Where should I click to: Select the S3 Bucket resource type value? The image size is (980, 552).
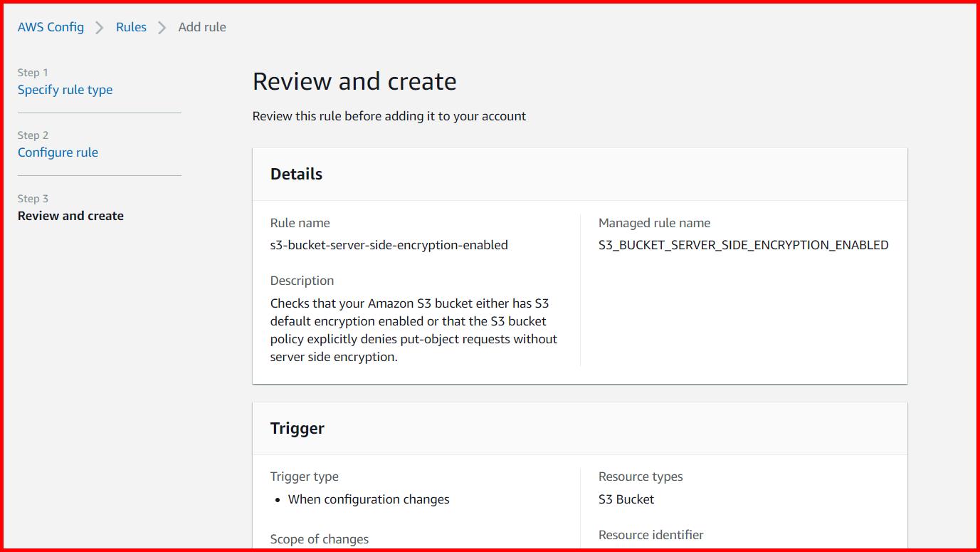626,499
